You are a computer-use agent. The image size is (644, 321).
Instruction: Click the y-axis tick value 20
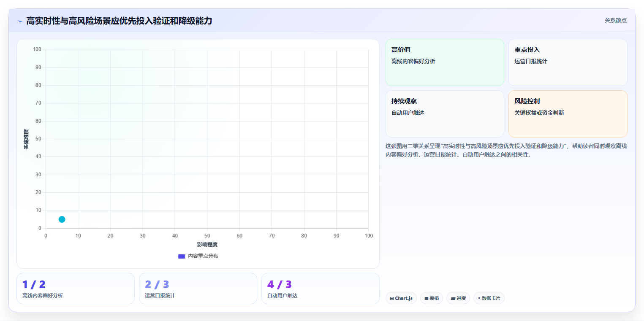[x=38, y=192]
